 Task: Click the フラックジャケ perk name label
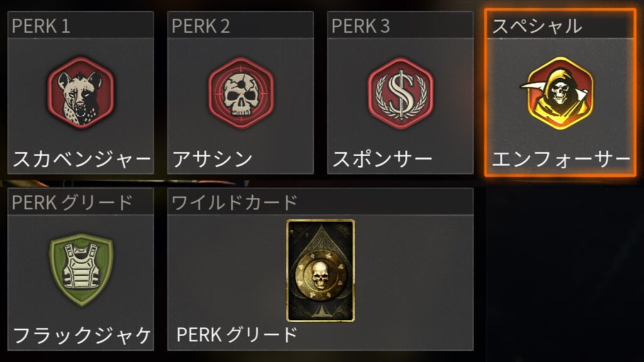(82, 336)
